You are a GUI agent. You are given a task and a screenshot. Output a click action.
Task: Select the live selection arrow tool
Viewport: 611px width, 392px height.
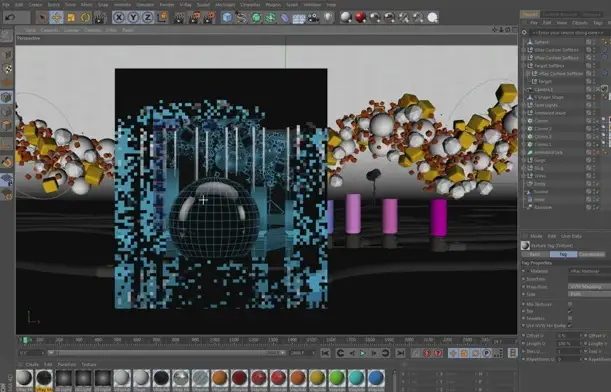pyautogui.click(x=42, y=18)
